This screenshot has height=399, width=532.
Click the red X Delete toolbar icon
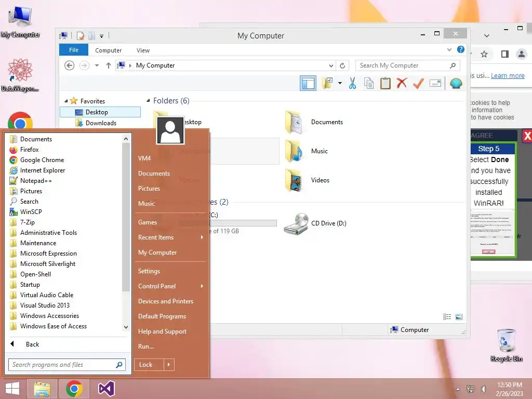pyautogui.click(x=402, y=83)
